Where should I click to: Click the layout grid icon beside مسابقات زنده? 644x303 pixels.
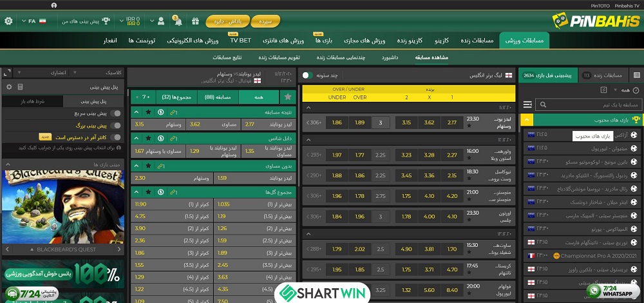click(637, 75)
